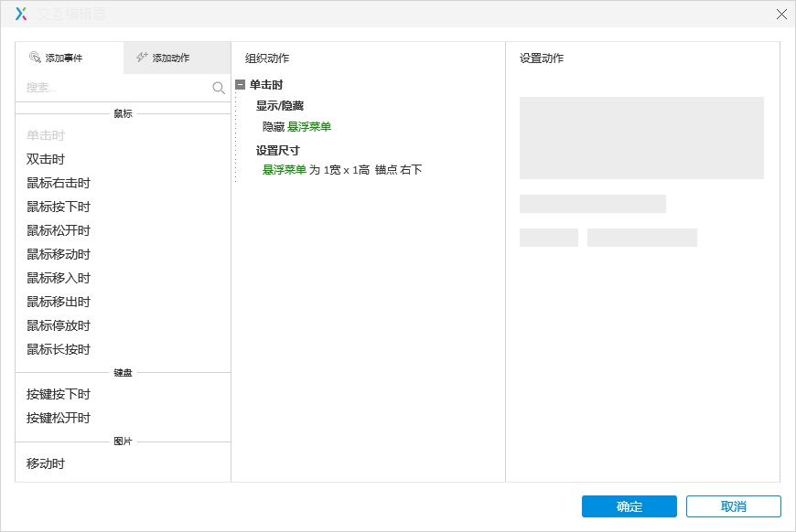
Task: Confirm with the 确定 button
Action: (x=629, y=506)
